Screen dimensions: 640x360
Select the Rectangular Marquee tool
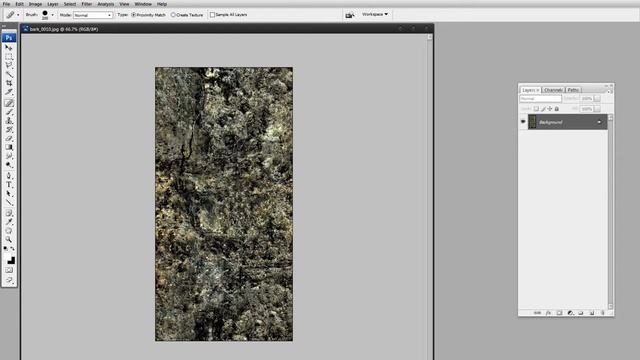(9, 57)
